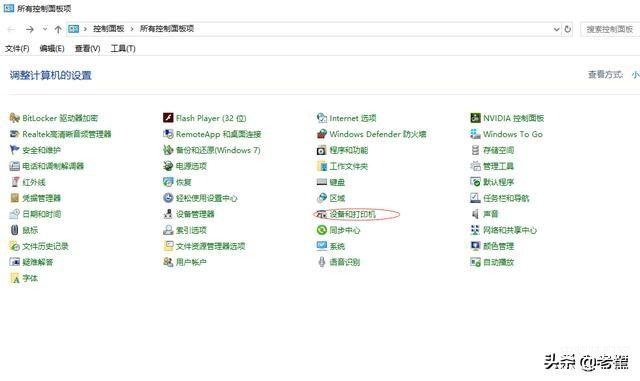640x381 pixels.
Task: Click the 用户帐户 icon
Action: 168,262
